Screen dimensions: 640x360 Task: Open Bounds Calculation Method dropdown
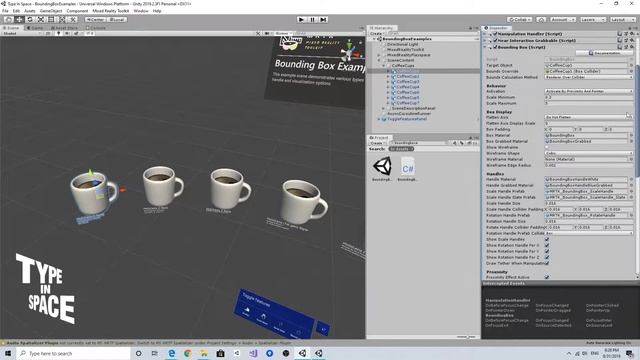(589, 77)
